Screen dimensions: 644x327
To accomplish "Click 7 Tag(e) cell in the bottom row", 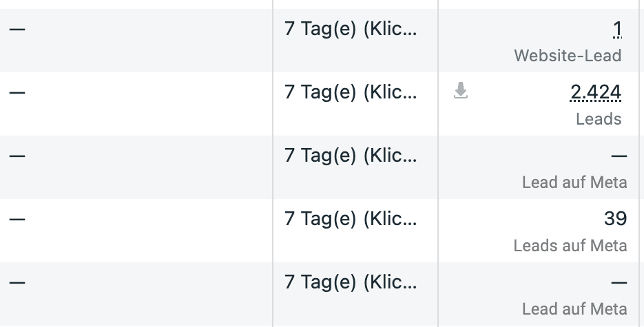I will [x=351, y=282].
